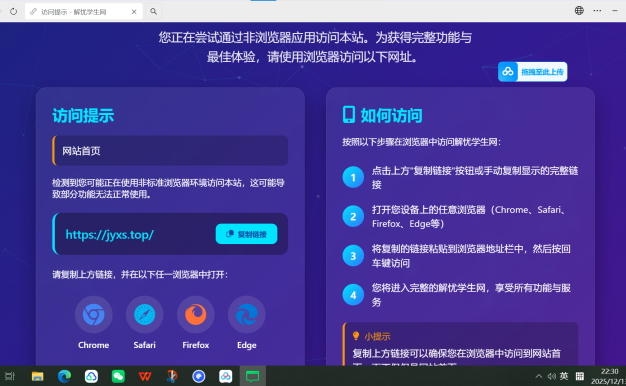
Task: Open the Baidu Netdisk cloud taskbar icon
Action: tap(91, 376)
